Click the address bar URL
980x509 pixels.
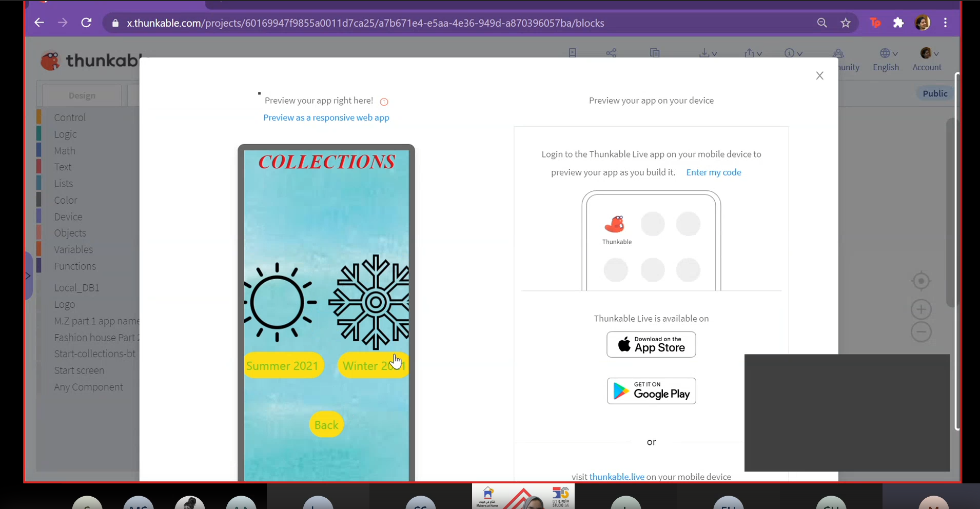pyautogui.click(x=365, y=23)
